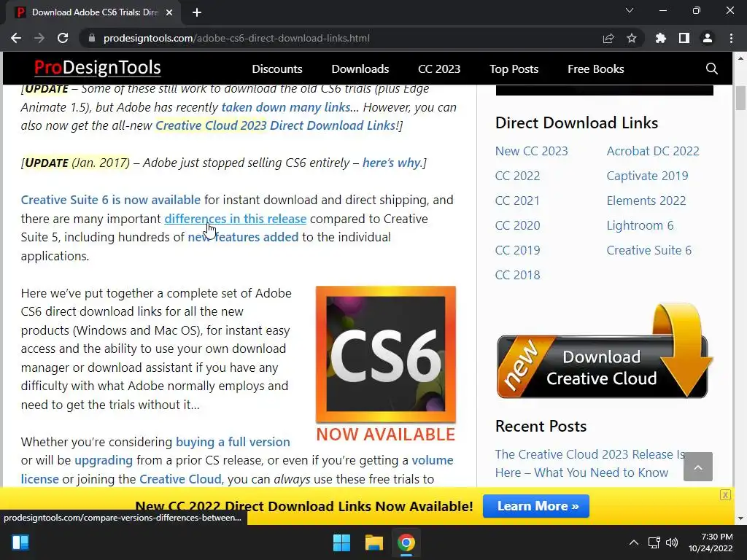
Task: Click the back-to-top arrow button
Action: click(x=698, y=467)
